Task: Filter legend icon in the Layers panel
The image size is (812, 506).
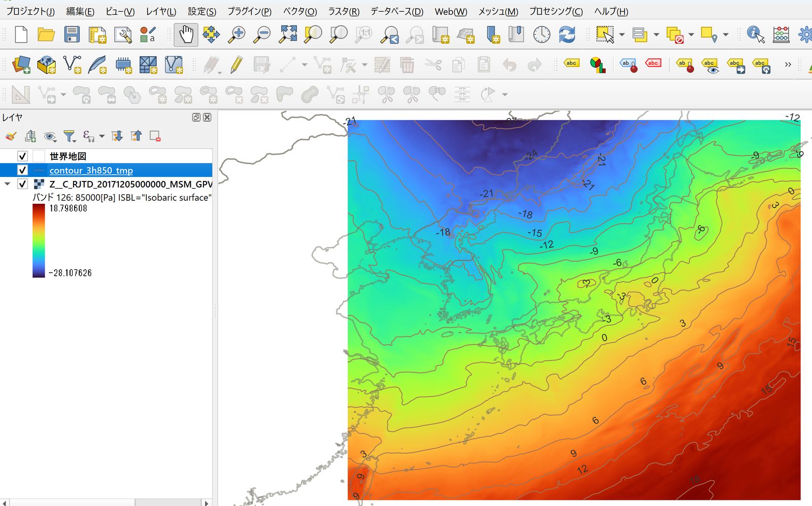Action: point(69,136)
